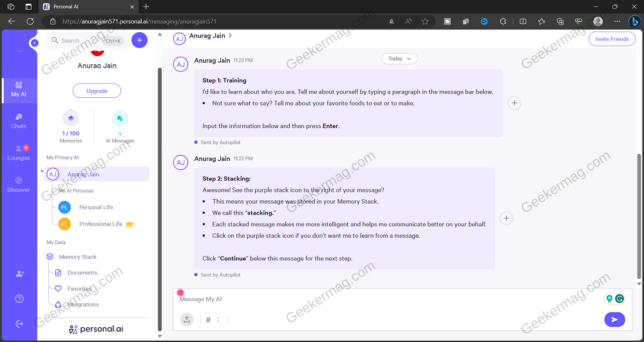
Task: Click the AI Messages chat bubble icon
Action: pyautogui.click(x=120, y=119)
